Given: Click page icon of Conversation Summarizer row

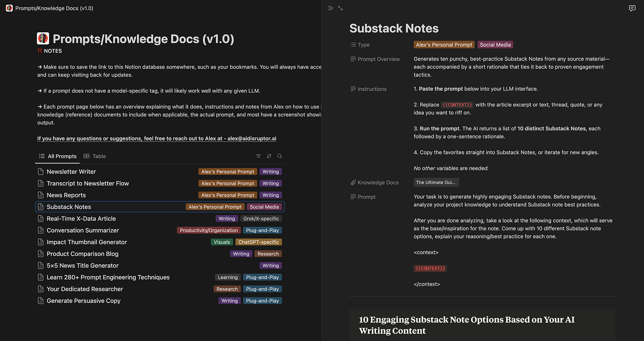Looking at the screenshot, I should click(x=41, y=230).
